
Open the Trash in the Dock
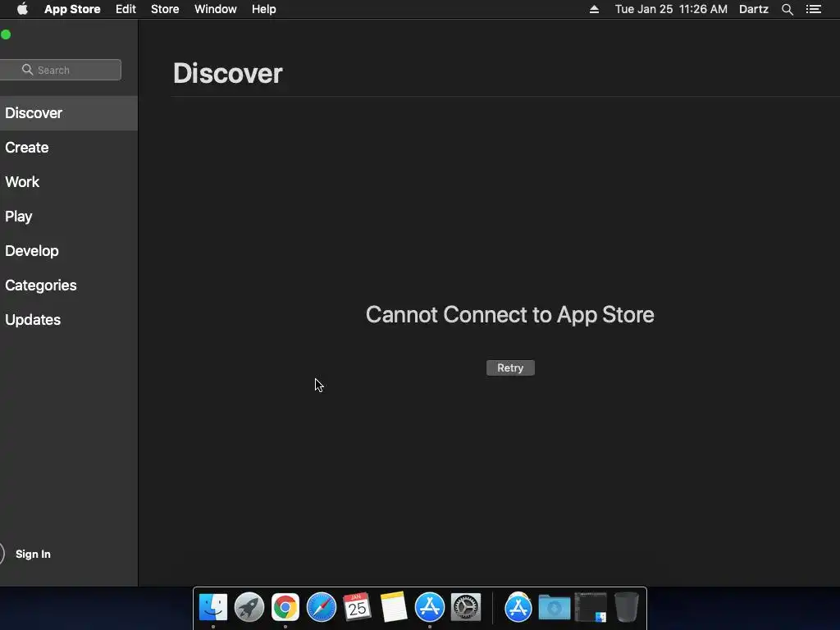point(626,608)
